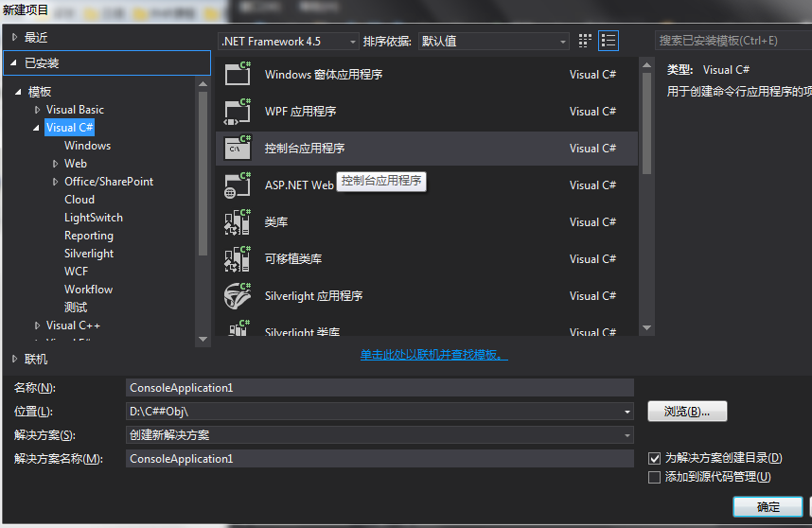This screenshot has width=812, height=528.
Task: Click the WPF application template icon
Action: pos(238,111)
